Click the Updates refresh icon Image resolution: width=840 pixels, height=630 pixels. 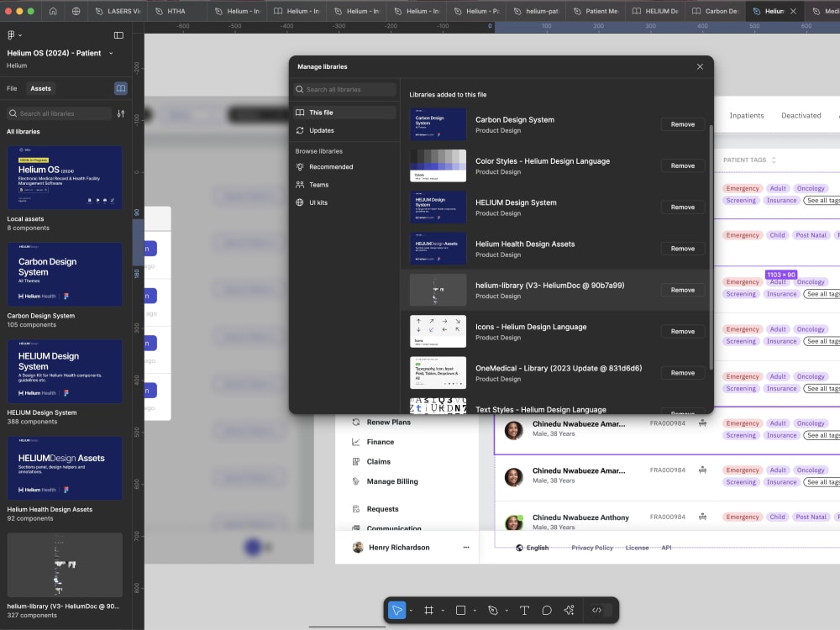tap(300, 130)
